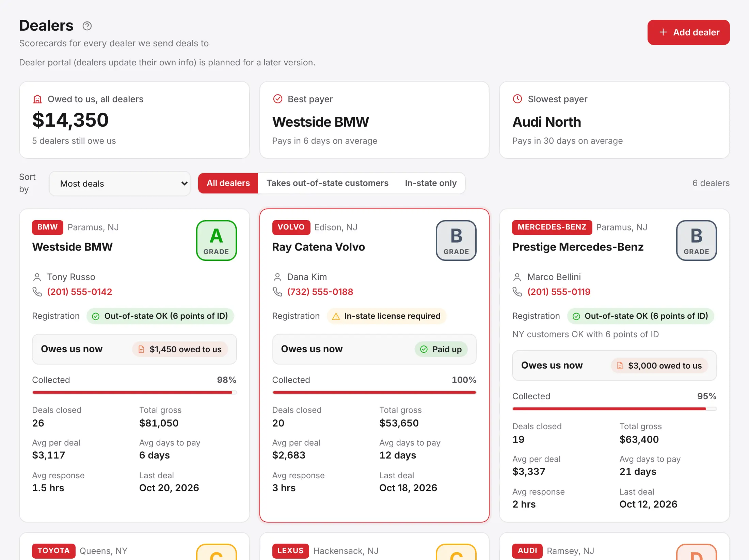Click Prestige Mercedes-Benz 95% collected progress bar
Viewport: 749px width, 560px height.
coord(615,409)
